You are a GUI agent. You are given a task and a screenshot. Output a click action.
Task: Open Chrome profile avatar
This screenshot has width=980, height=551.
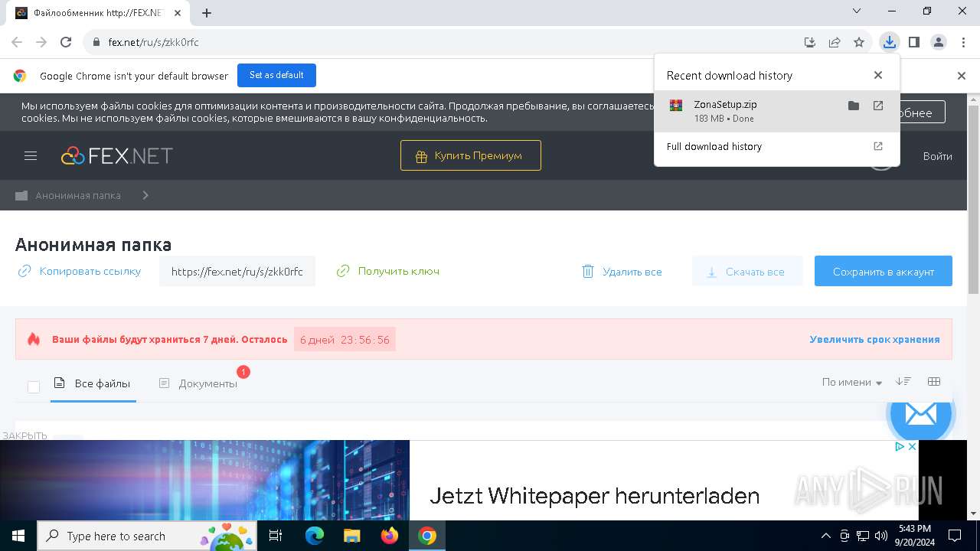coord(939,42)
